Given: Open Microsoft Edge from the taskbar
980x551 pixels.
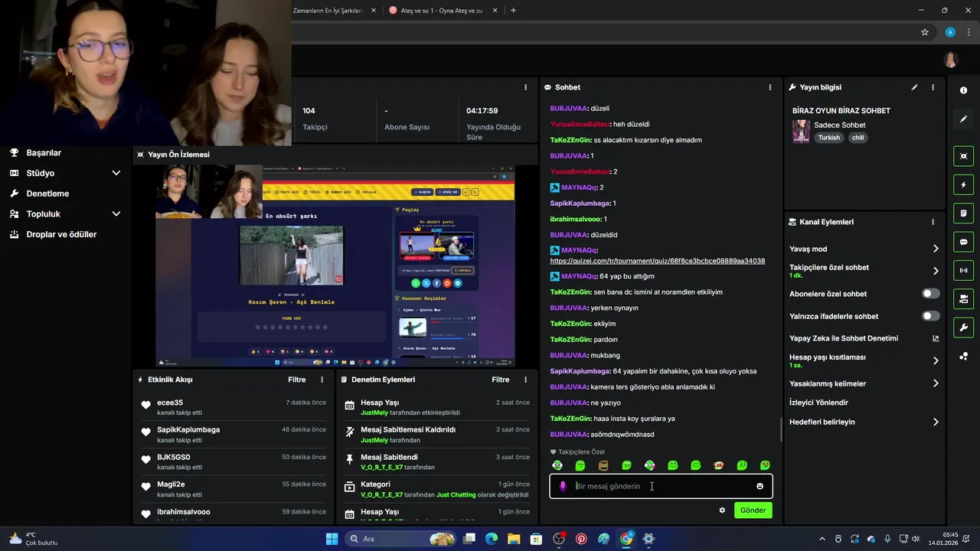Looking at the screenshot, I should pyautogui.click(x=492, y=539).
